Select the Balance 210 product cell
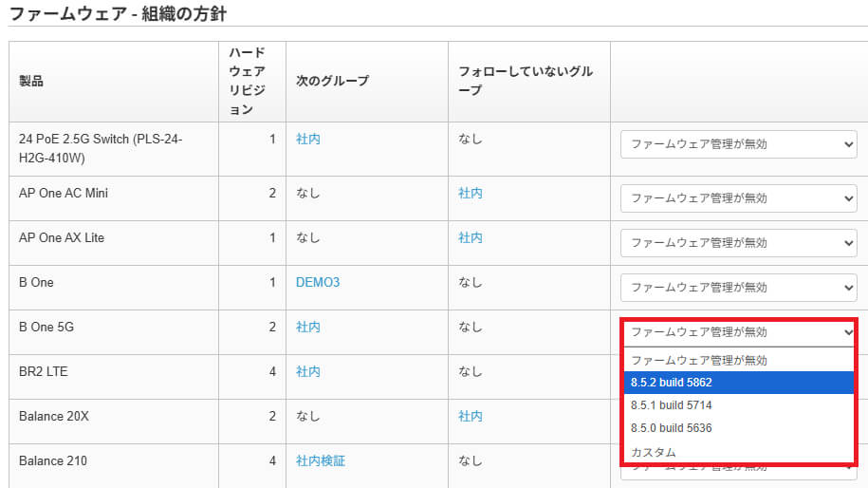 pos(114,466)
